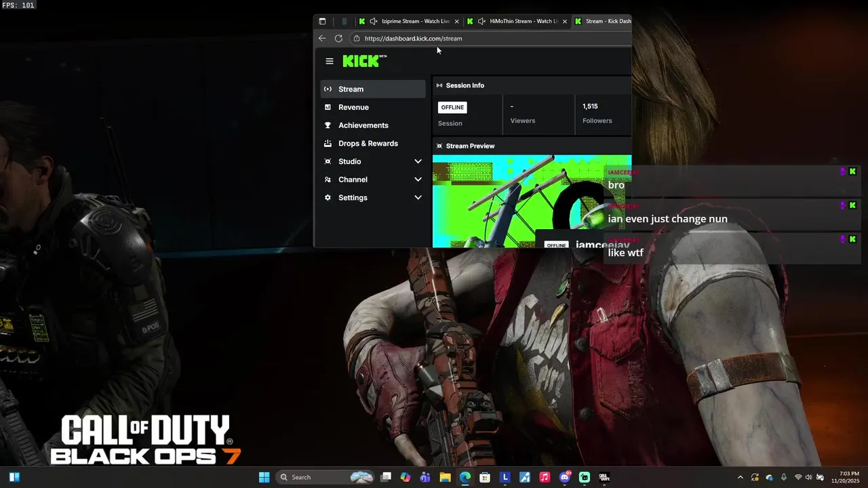Image resolution: width=868 pixels, height=488 pixels.
Task: Click the Achievements trophy icon
Action: tap(328, 125)
